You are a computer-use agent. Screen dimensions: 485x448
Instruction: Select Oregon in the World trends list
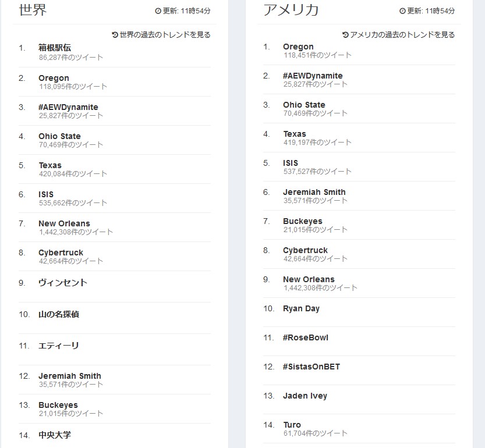tap(54, 78)
